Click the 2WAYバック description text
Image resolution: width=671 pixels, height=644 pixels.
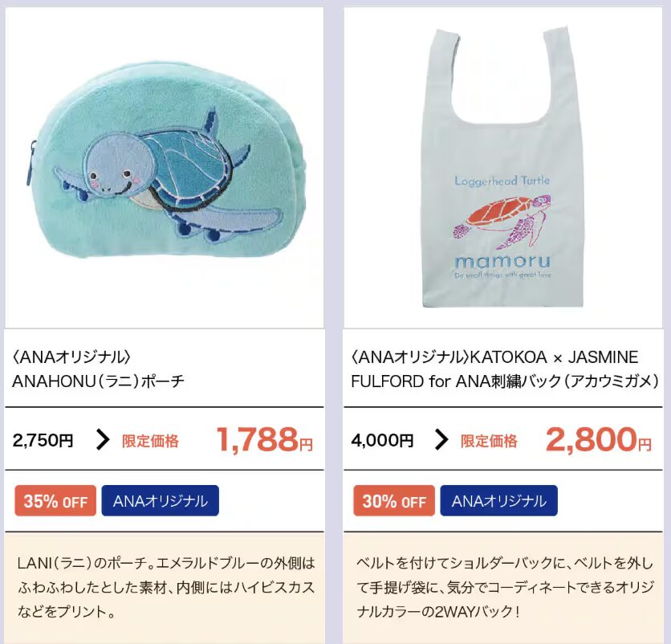pos(505,587)
